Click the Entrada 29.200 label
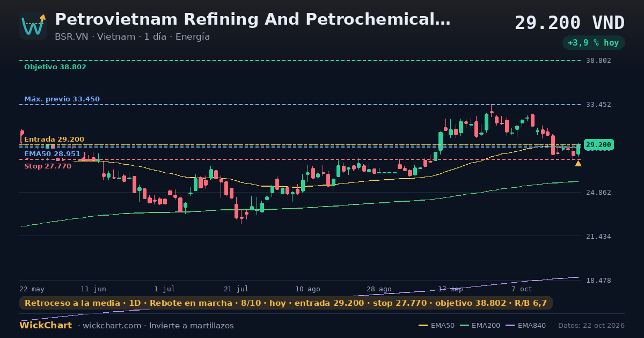Image resolution: width=644 pixels, height=338 pixels. point(54,139)
